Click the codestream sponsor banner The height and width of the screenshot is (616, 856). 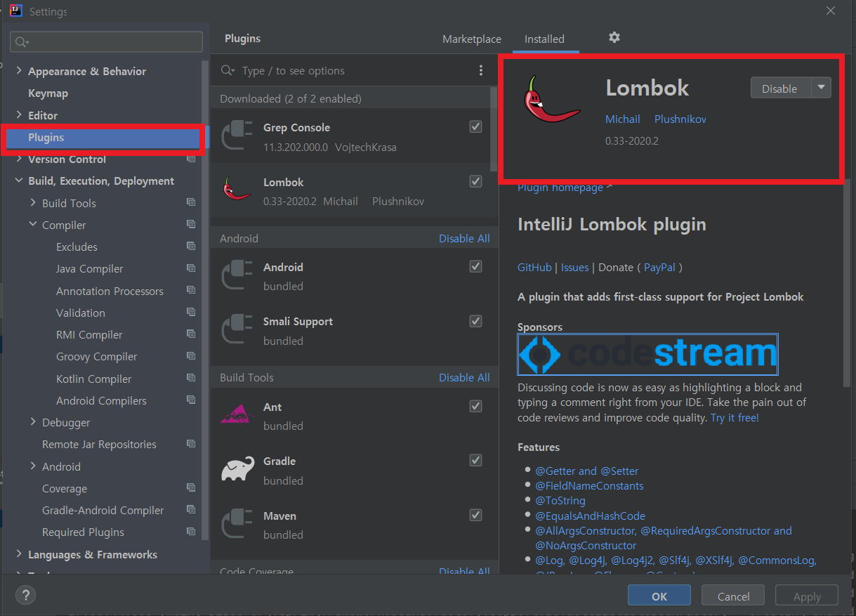click(647, 354)
